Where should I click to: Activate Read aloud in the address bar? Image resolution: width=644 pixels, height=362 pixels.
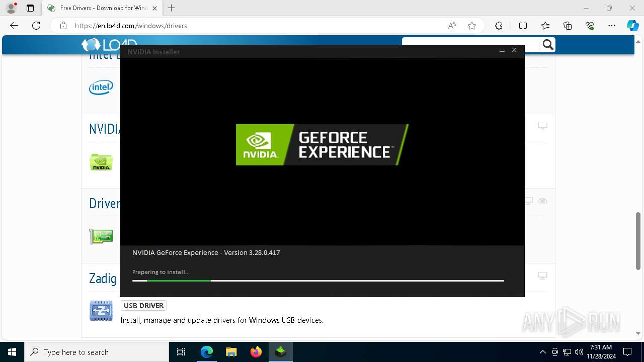pyautogui.click(x=452, y=26)
